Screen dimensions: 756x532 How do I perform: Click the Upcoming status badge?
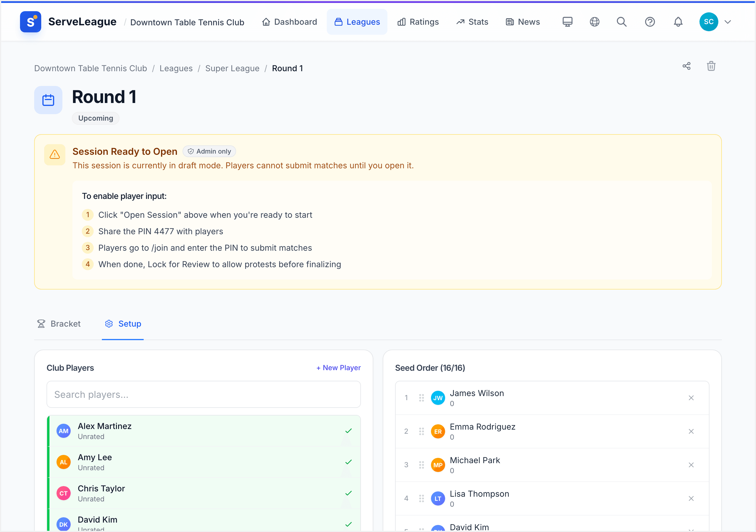click(95, 118)
